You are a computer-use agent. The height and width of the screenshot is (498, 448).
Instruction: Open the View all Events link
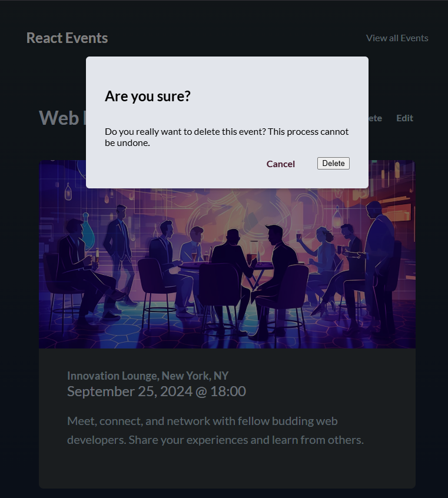click(x=397, y=38)
